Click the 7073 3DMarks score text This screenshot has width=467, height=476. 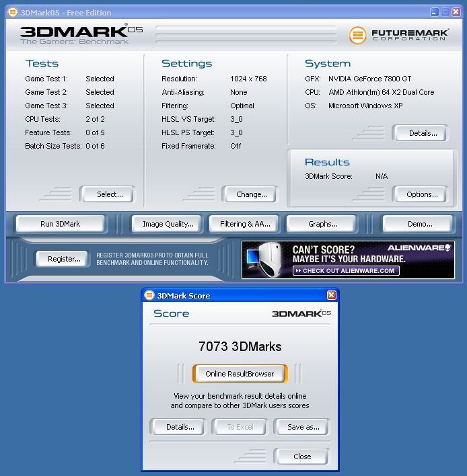tap(240, 346)
